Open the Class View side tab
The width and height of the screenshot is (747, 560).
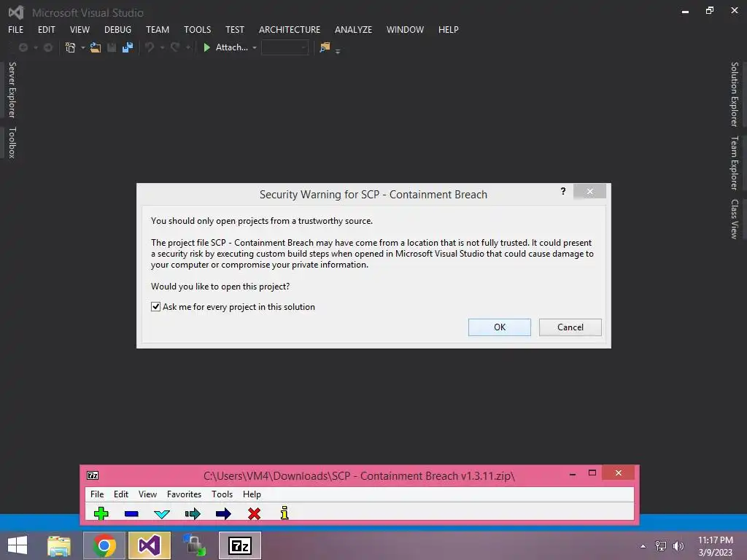click(735, 219)
